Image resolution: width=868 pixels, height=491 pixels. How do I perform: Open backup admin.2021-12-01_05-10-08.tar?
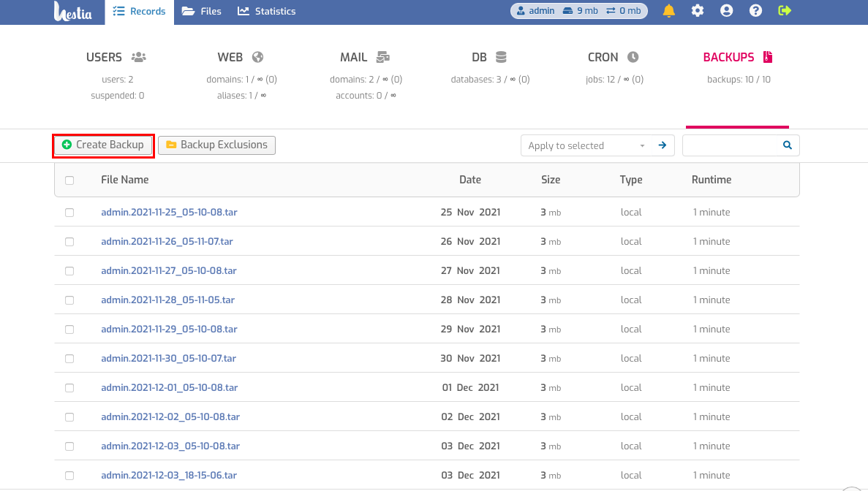(x=170, y=388)
